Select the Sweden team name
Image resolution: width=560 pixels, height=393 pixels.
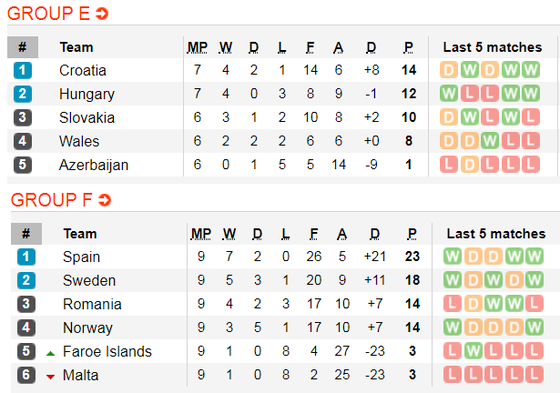[89, 280]
